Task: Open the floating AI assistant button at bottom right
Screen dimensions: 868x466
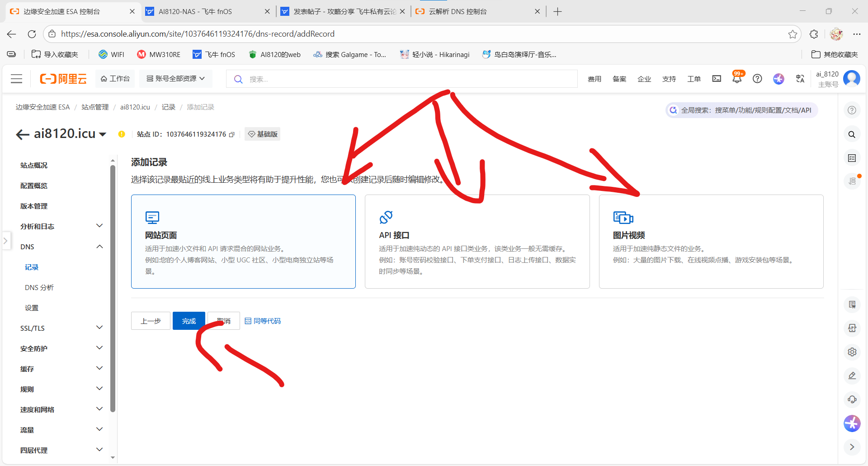Action: (x=852, y=423)
